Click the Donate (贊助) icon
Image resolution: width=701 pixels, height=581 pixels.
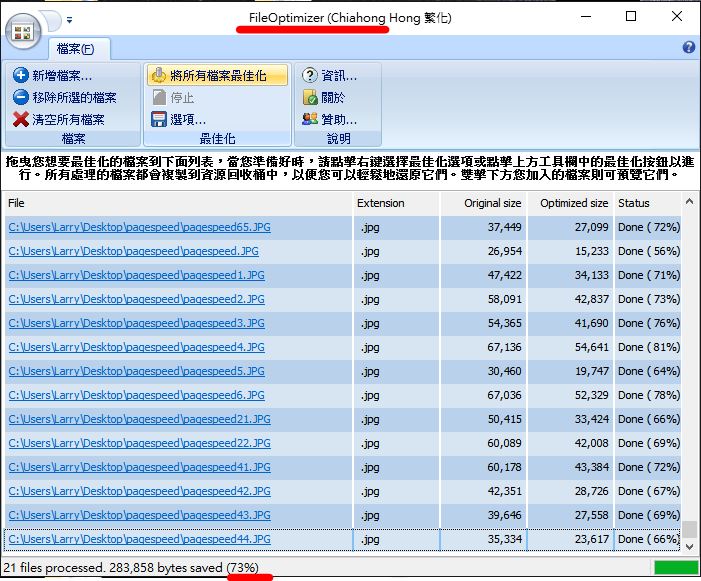[x=310, y=120]
